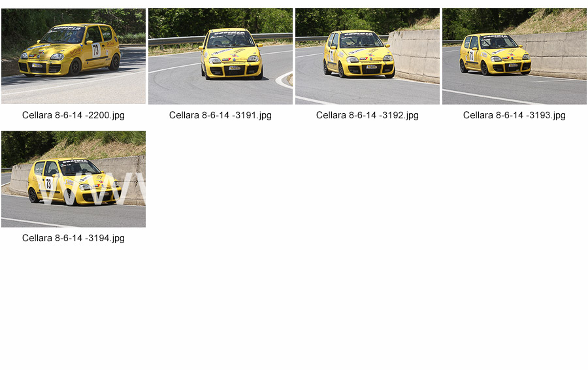Open the Cellara 8-6-14 -3193.jpg photo thumbnail
Screen dimensions: 588x370
coord(515,56)
